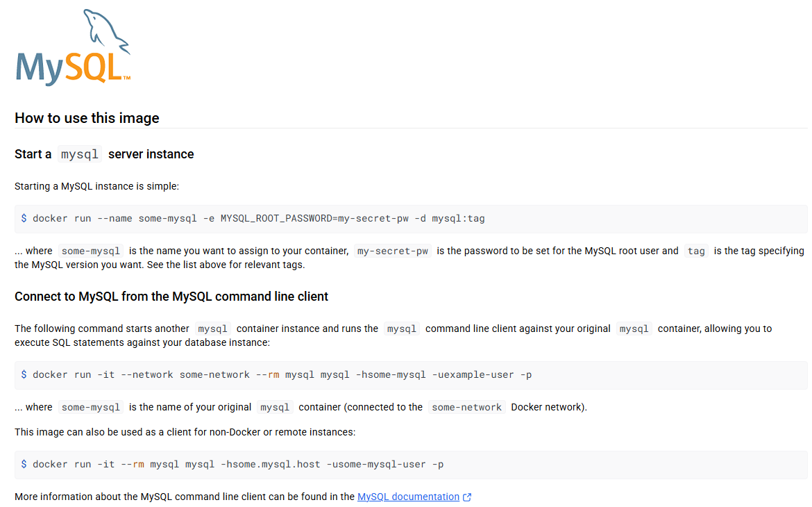Click 'Starting a MySQL instance is simple:' text
This screenshot has height=507, width=812.
click(x=97, y=186)
